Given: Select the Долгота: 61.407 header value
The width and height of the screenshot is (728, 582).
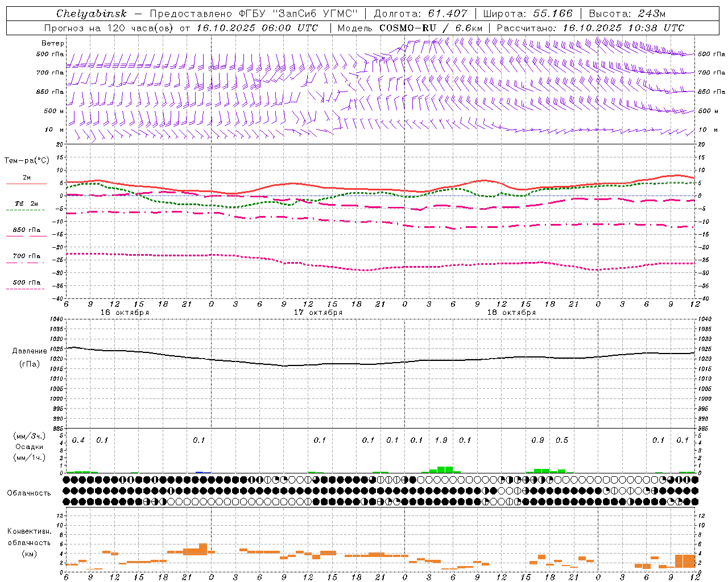Looking at the screenshot, I should 420,14.
